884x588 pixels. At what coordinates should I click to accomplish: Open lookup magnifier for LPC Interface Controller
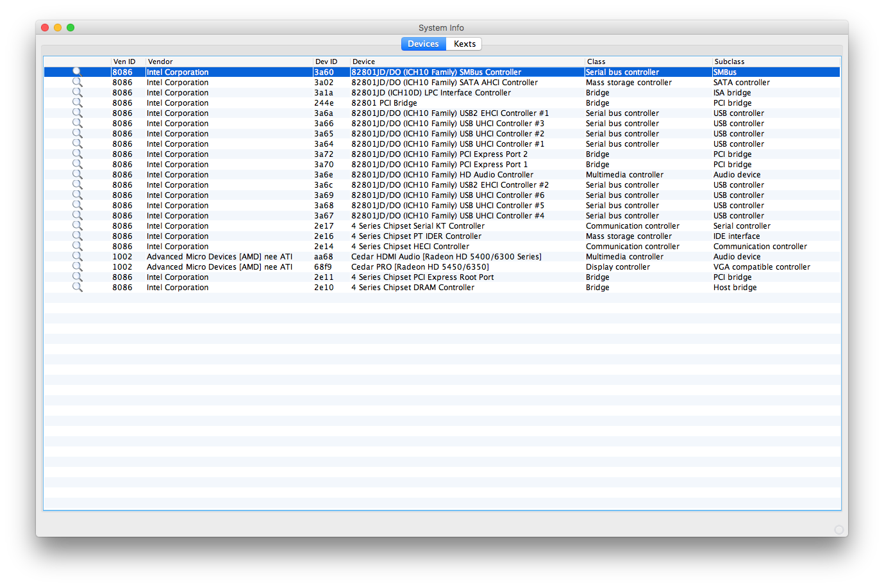(x=78, y=93)
